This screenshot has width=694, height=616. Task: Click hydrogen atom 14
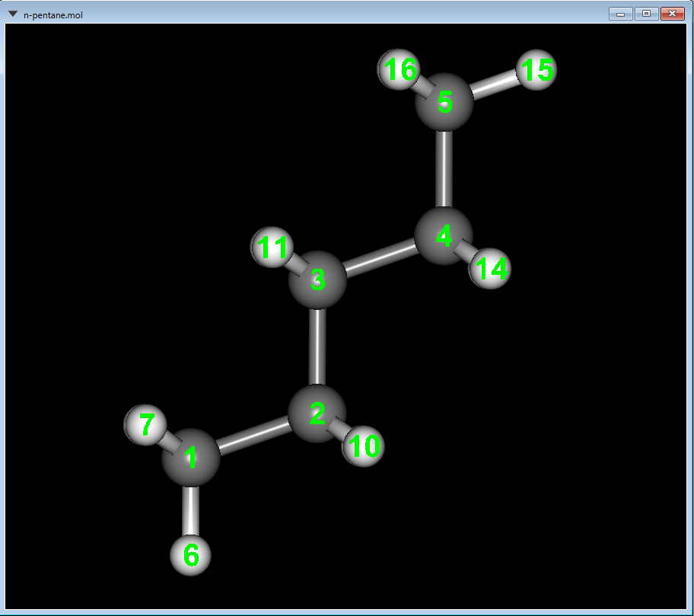491,268
